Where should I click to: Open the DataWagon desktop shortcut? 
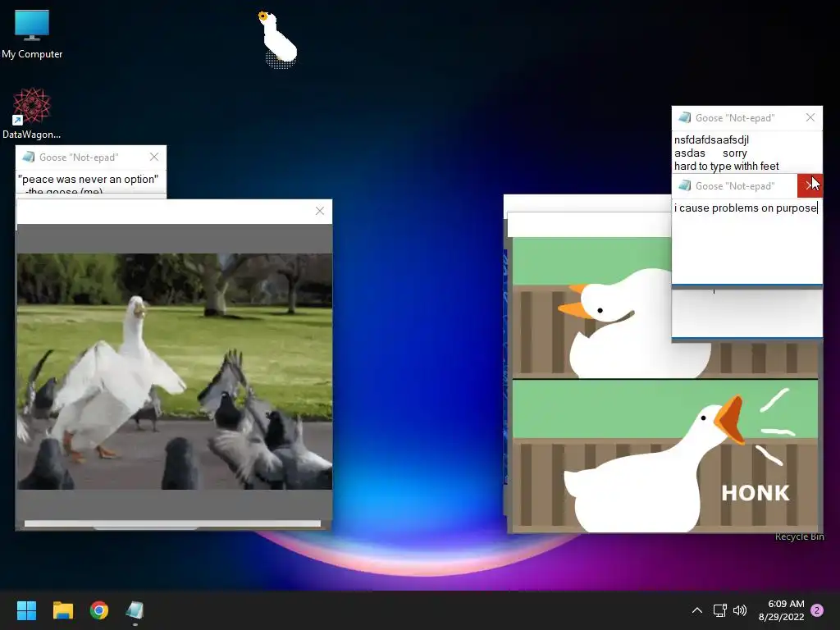click(x=32, y=113)
